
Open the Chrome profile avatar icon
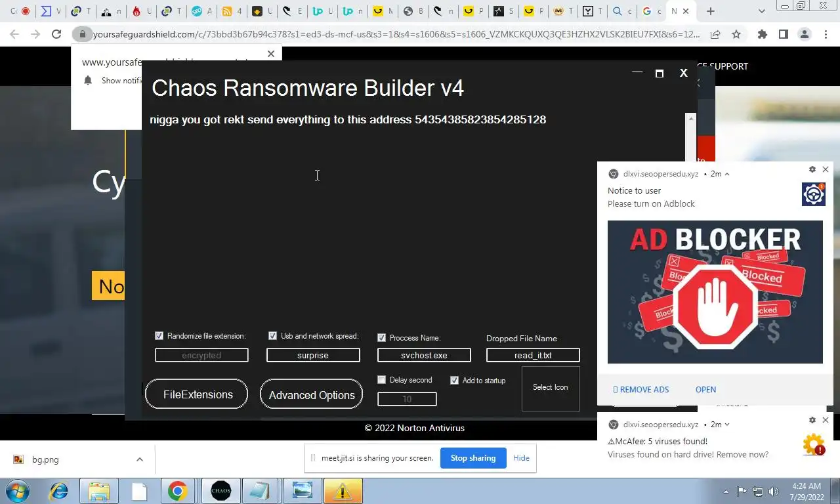pos(804,34)
